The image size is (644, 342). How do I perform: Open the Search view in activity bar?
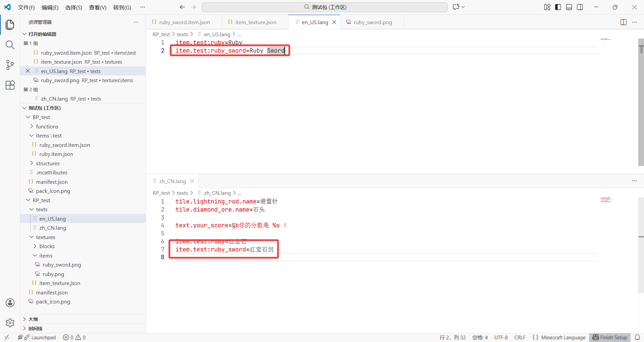(x=10, y=45)
